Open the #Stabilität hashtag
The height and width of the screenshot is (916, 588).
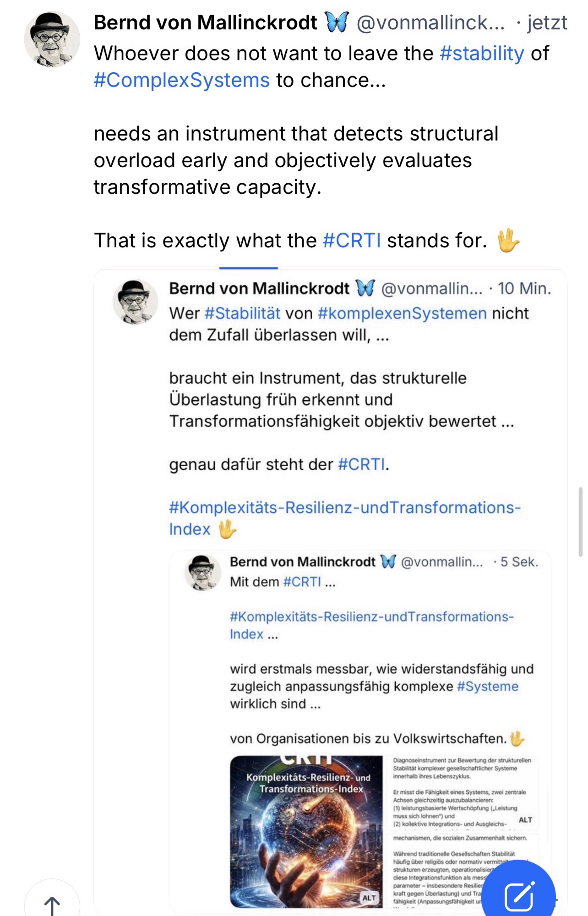[x=242, y=313]
